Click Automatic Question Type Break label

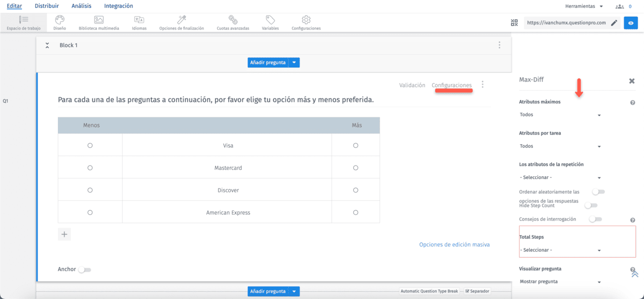(429, 291)
